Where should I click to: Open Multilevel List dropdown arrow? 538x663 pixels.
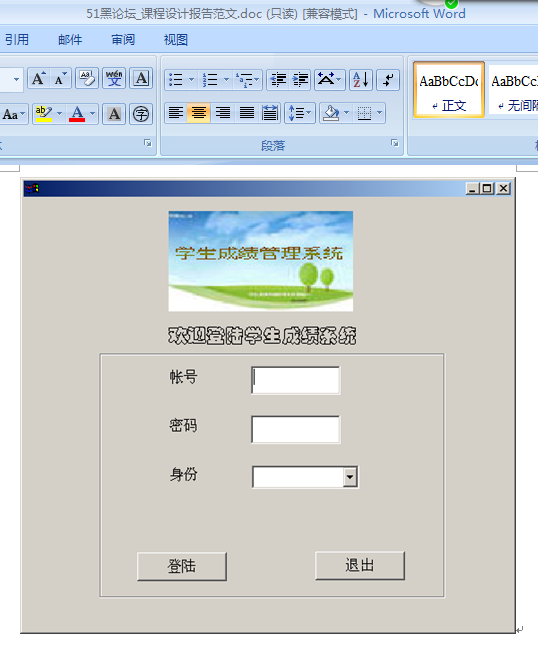point(257,79)
